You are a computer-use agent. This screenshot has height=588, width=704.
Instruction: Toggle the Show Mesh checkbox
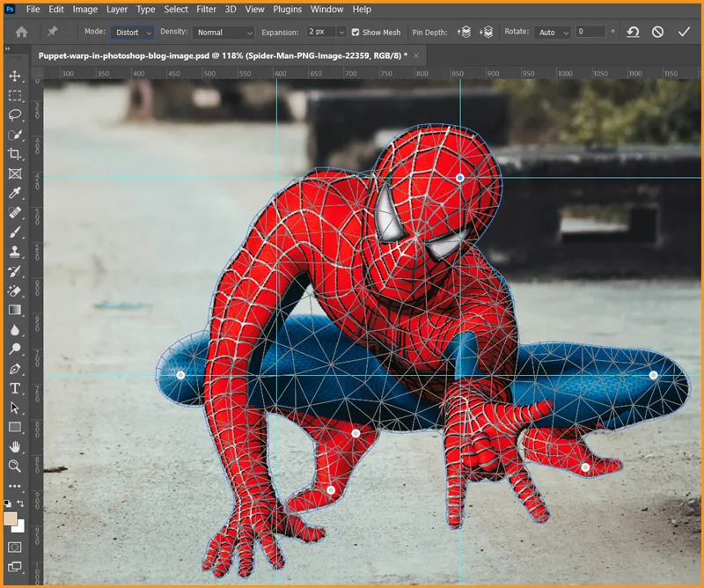pyautogui.click(x=356, y=33)
